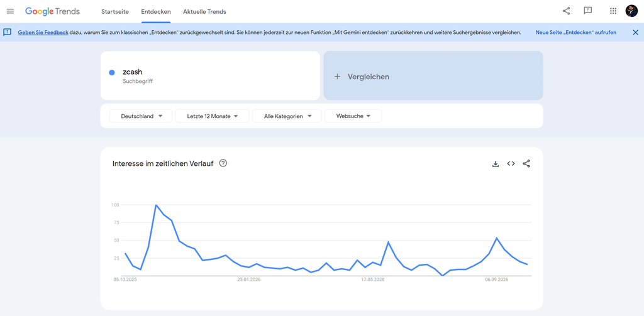
Task: Open the Google apps grid
Action: pos(613,11)
